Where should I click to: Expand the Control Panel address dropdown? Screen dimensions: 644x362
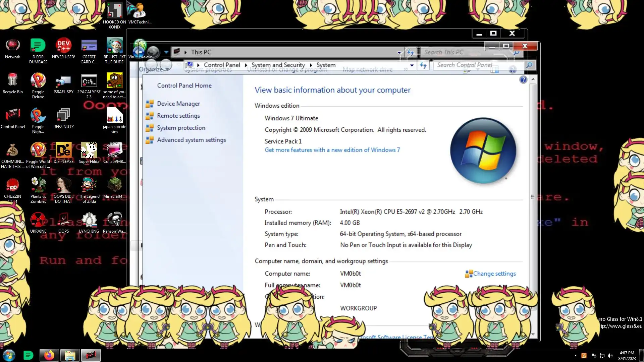point(412,65)
